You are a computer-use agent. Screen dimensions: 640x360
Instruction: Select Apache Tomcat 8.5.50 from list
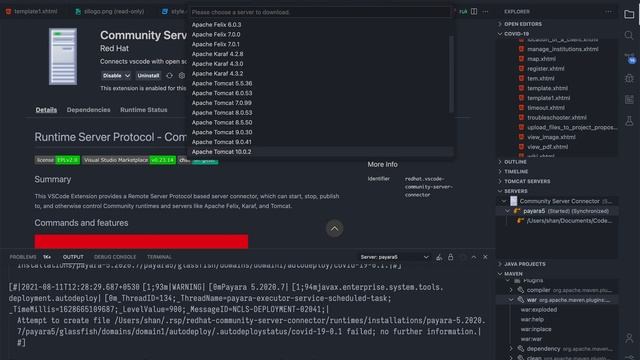[x=321, y=122]
